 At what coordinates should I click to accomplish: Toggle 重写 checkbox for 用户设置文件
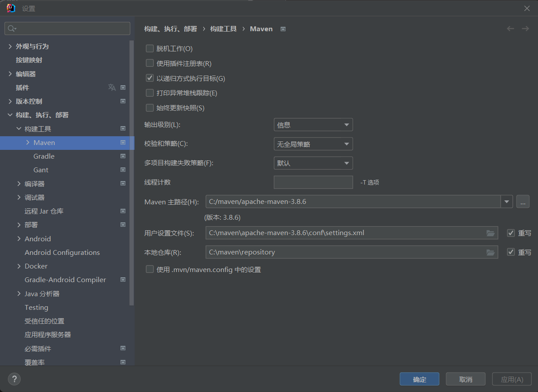511,233
